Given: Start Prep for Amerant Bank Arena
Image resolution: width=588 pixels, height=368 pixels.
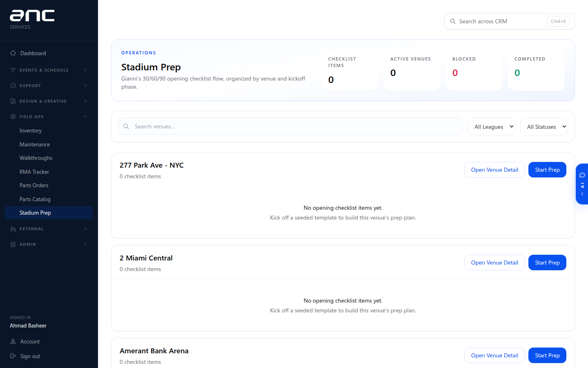Looking at the screenshot, I should click(547, 355).
